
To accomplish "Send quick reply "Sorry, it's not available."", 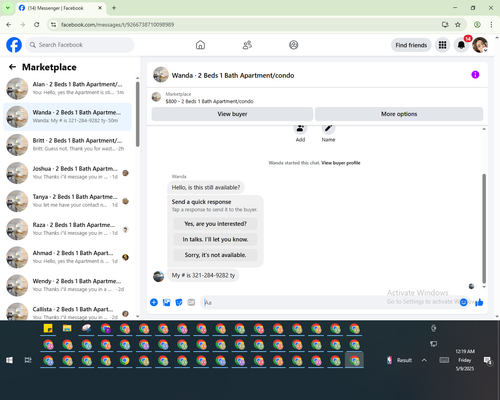I will (215, 255).
